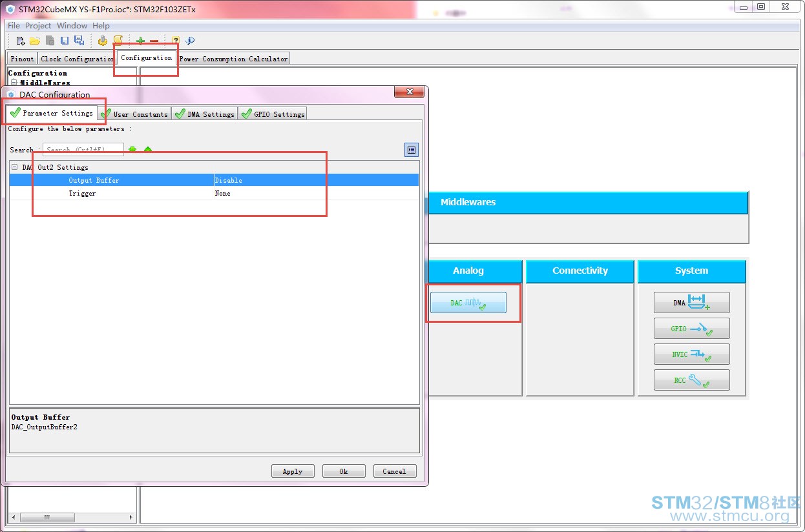Viewport: 805px width, 532px height.
Task: Open the Trigger None value dropdown
Action: (316, 193)
